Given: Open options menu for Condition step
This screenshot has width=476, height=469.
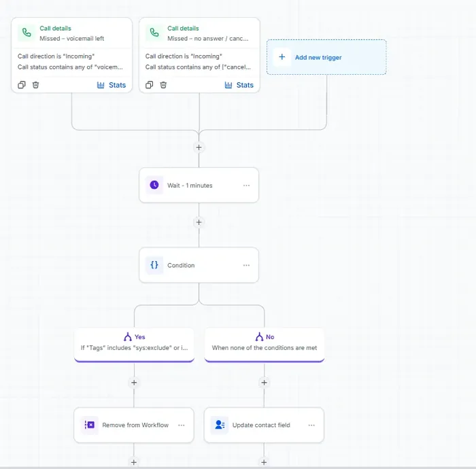Looking at the screenshot, I should pos(246,265).
